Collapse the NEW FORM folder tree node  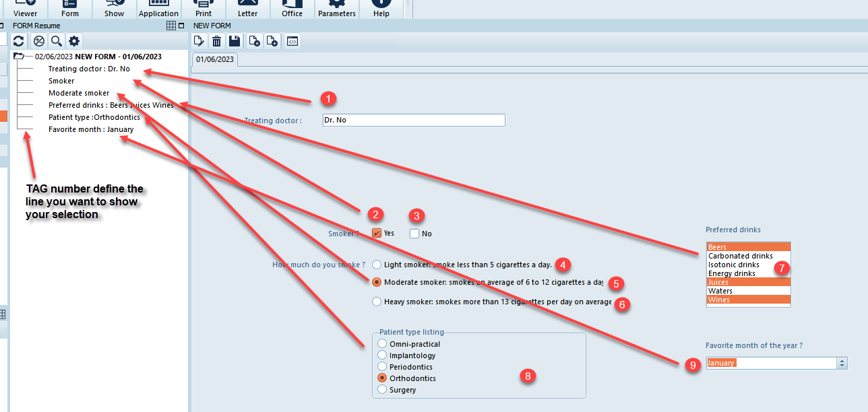(19, 57)
